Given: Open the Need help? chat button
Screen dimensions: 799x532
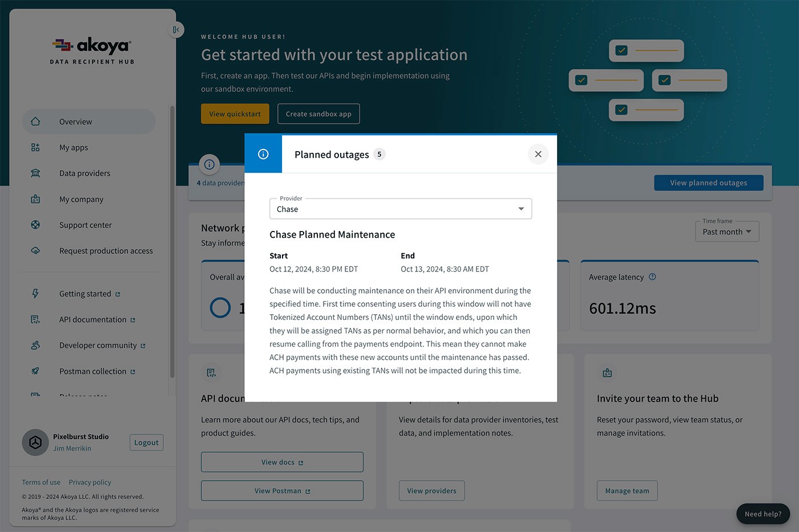Looking at the screenshot, I should tap(763, 514).
